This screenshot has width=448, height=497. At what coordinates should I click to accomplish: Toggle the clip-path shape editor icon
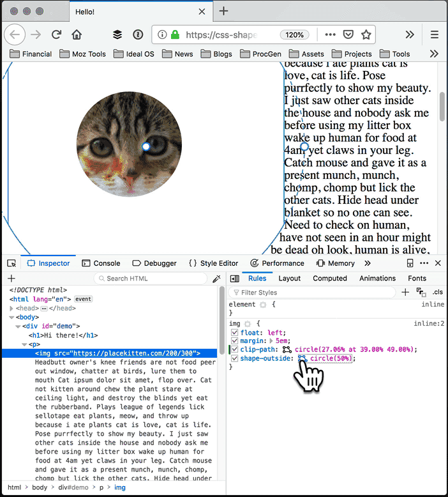pos(287,349)
